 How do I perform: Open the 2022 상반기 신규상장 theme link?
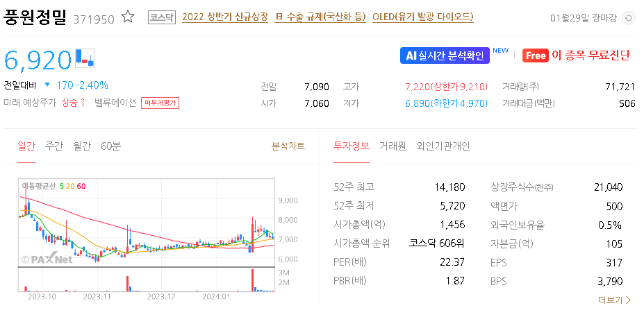tap(224, 17)
